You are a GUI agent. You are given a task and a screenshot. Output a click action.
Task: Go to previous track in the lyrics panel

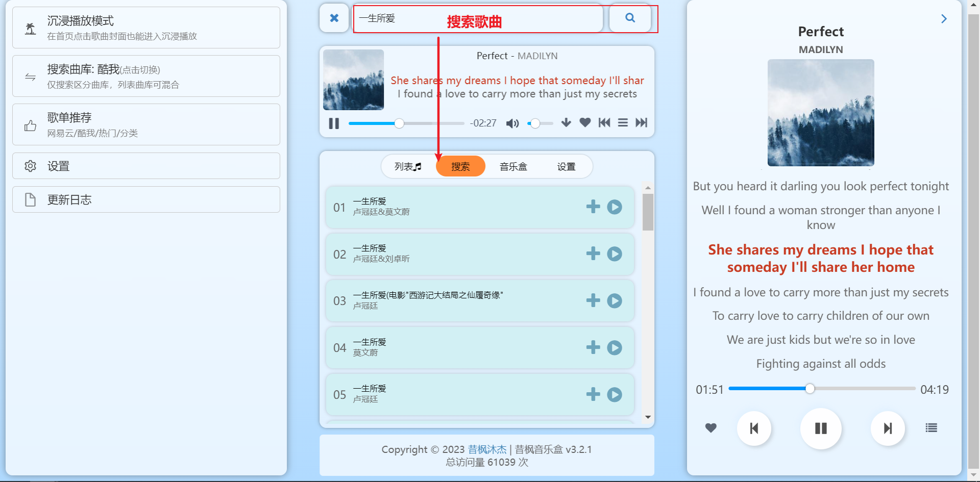tap(754, 428)
